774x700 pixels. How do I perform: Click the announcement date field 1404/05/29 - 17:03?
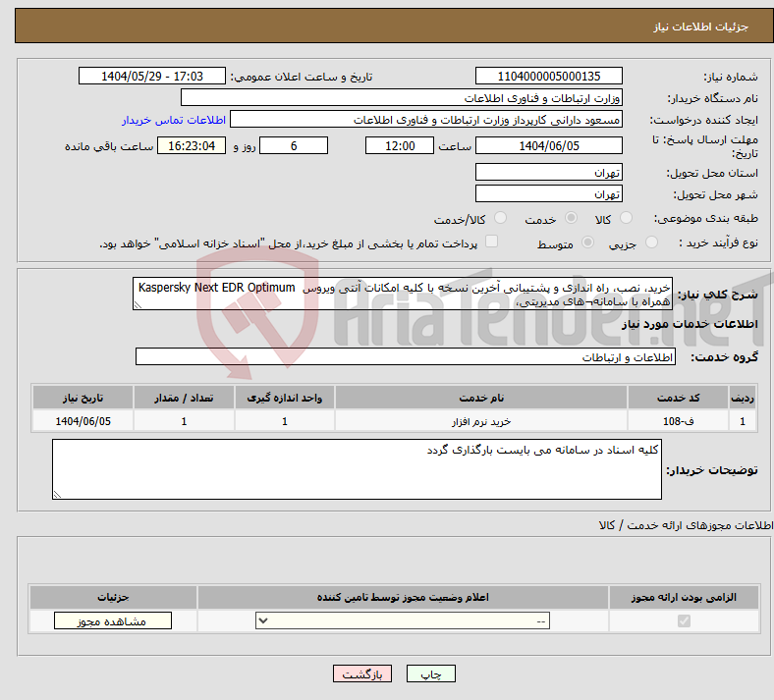coord(152,76)
